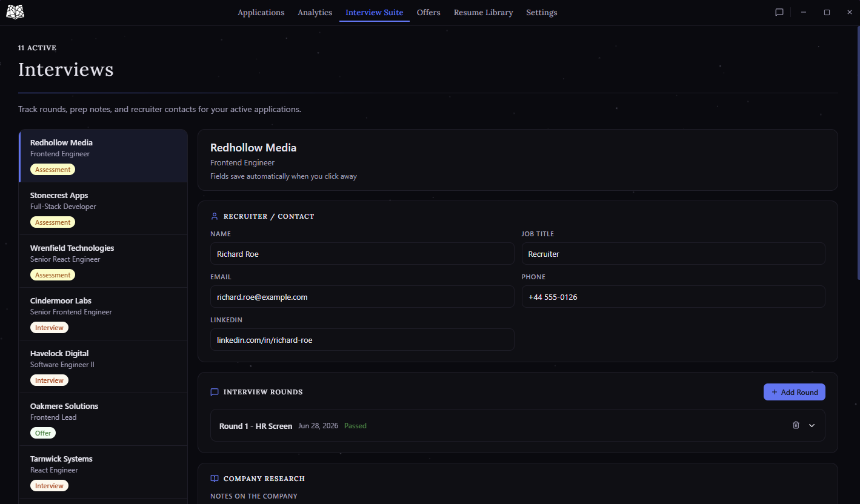Click Assessment badge under Wrenfield Technologies
Screen dimensions: 860x504
[53, 275]
